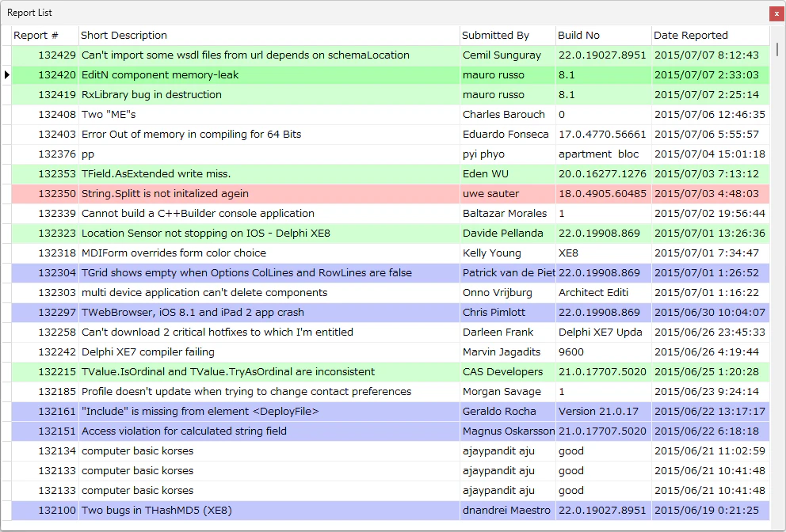Close the Report List window

(x=776, y=13)
